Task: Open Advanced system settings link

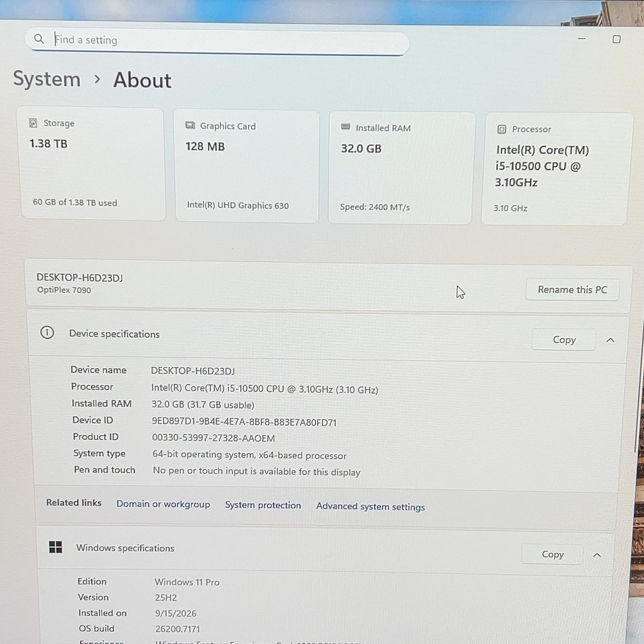Action: (370, 507)
